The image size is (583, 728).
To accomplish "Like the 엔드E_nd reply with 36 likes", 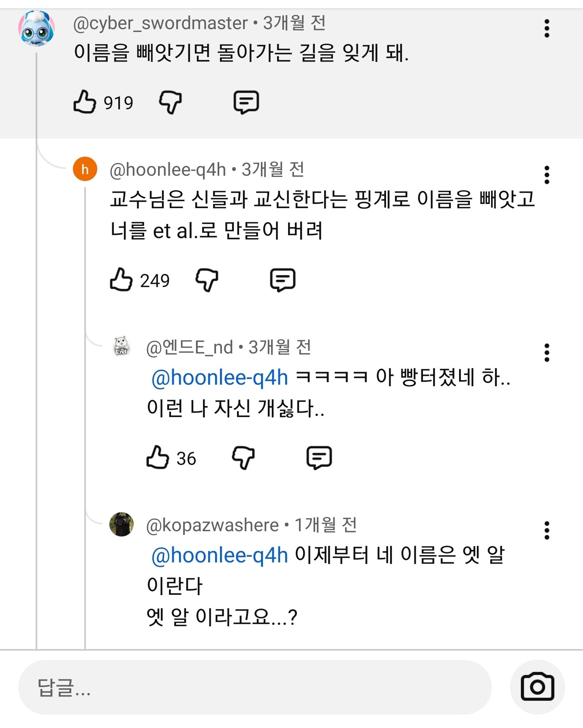I will 158,458.
